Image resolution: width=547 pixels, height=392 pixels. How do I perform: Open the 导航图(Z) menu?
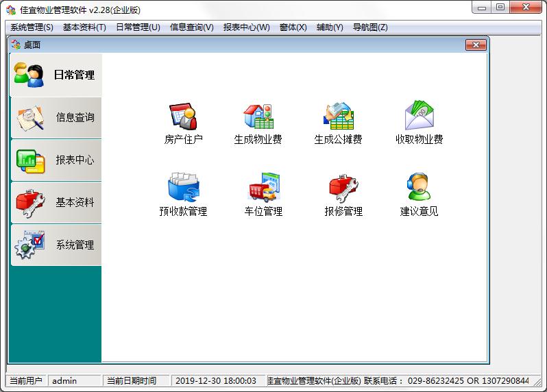click(x=370, y=27)
